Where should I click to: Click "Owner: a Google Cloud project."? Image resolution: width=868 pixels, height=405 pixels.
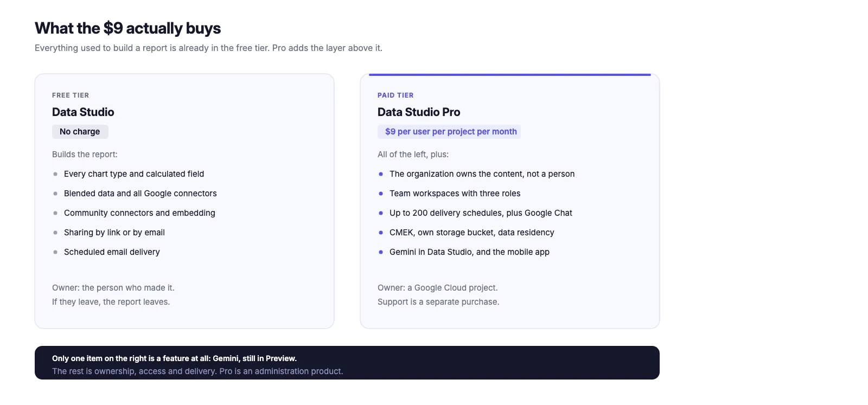(x=438, y=288)
